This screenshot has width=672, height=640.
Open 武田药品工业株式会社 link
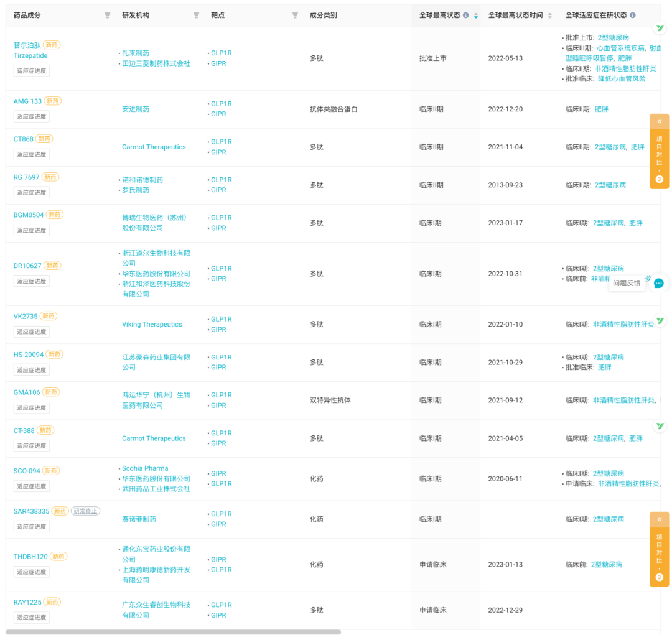pos(156,489)
